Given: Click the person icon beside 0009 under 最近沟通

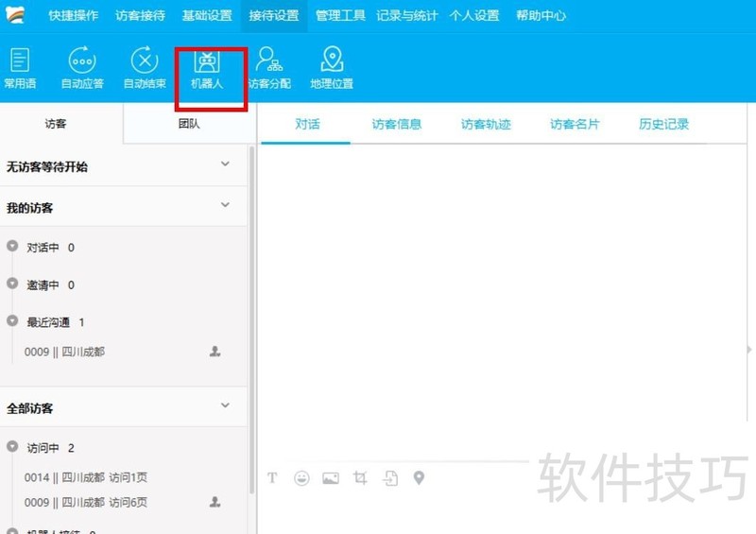Looking at the screenshot, I should click(215, 352).
